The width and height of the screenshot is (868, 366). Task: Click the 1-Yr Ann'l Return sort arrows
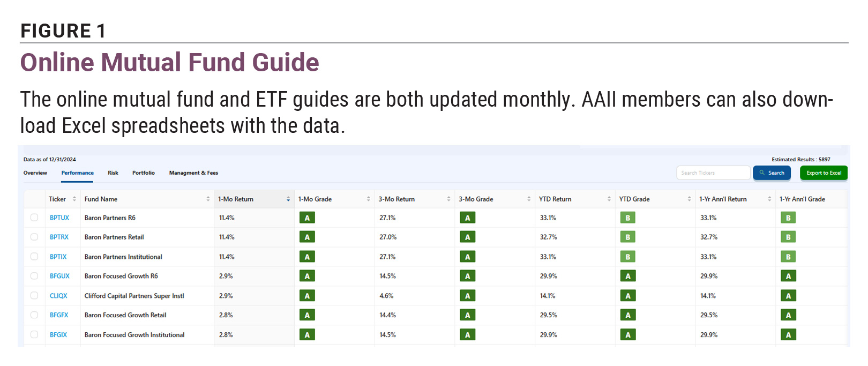pos(769,199)
